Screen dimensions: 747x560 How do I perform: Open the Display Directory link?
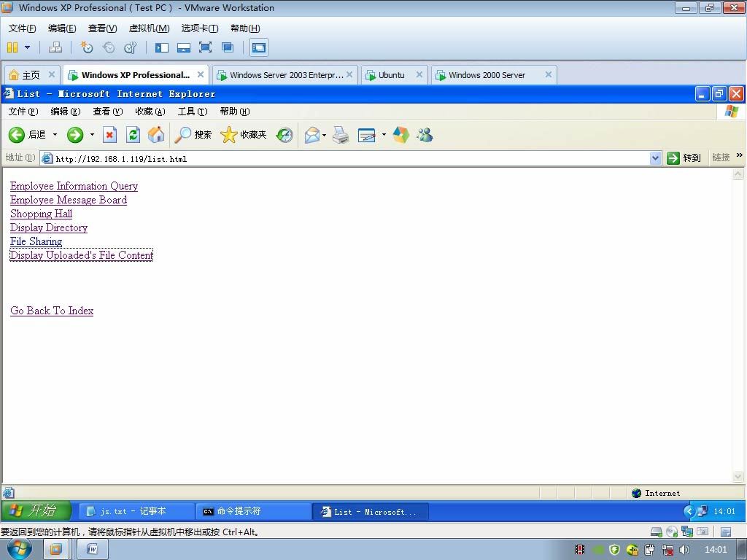pyautogui.click(x=49, y=227)
